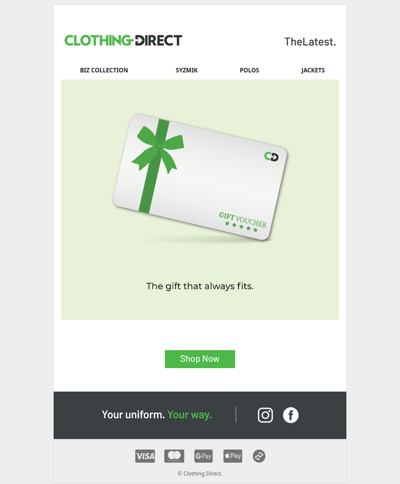Open the Instagram icon in the footer
This screenshot has height=484, width=400.
click(x=265, y=415)
